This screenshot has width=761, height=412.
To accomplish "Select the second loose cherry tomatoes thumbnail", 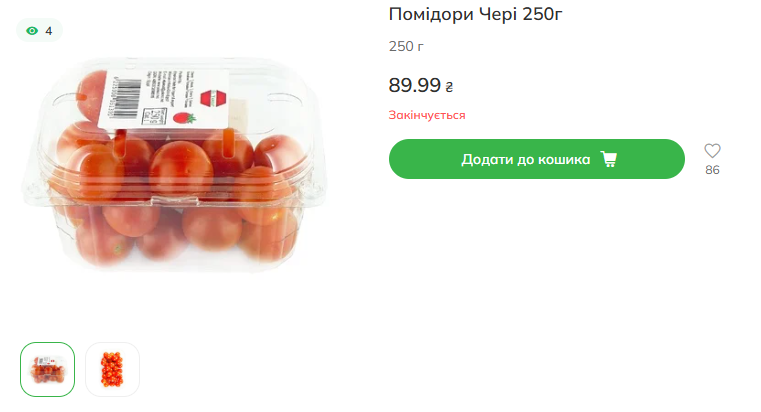I will pos(113,369).
